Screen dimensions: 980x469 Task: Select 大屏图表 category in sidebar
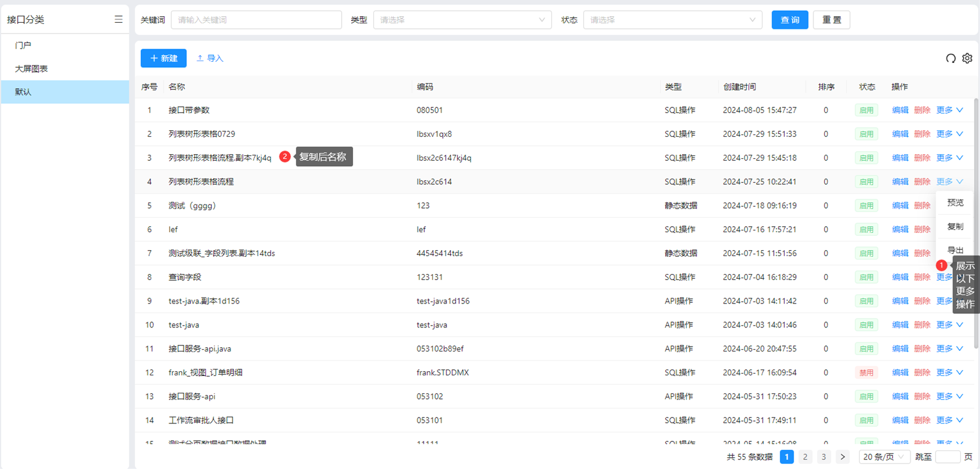click(x=32, y=69)
